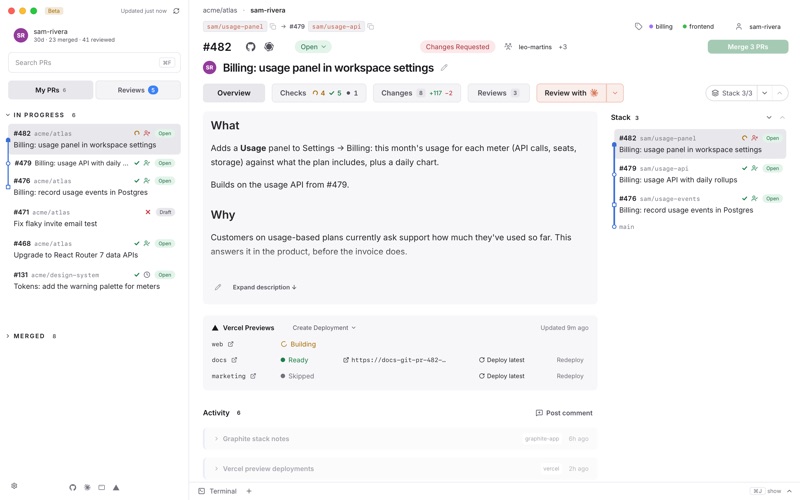
Task: Go up the stack with the Stack 3/3 up chevron
Action: pyautogui.click(x=779, y=93)
